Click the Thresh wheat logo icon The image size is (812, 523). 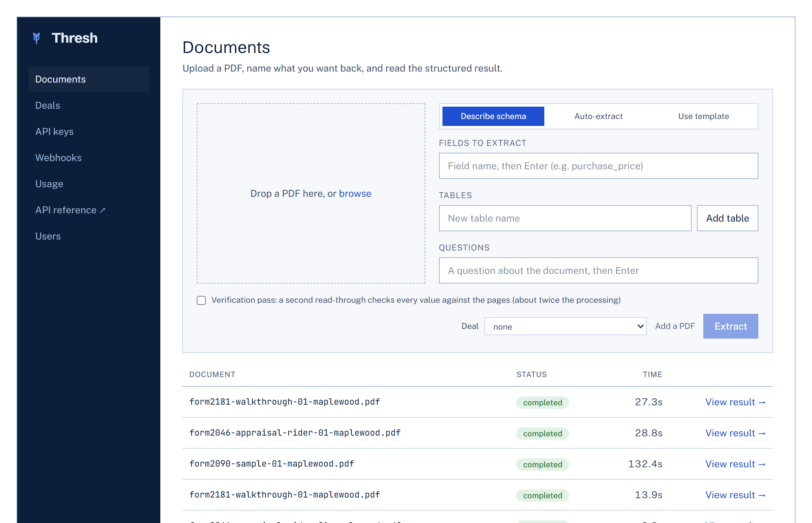pos(36,38)
